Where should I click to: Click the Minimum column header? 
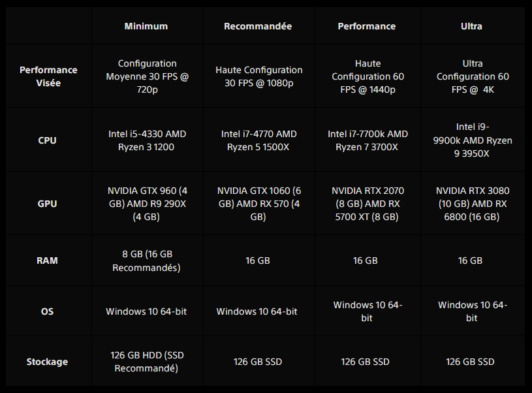pyautogui.click(x=146, y=26)
